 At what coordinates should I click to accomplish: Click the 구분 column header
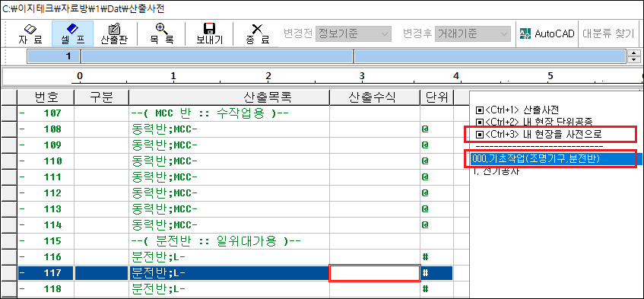[x=101, y=97]
